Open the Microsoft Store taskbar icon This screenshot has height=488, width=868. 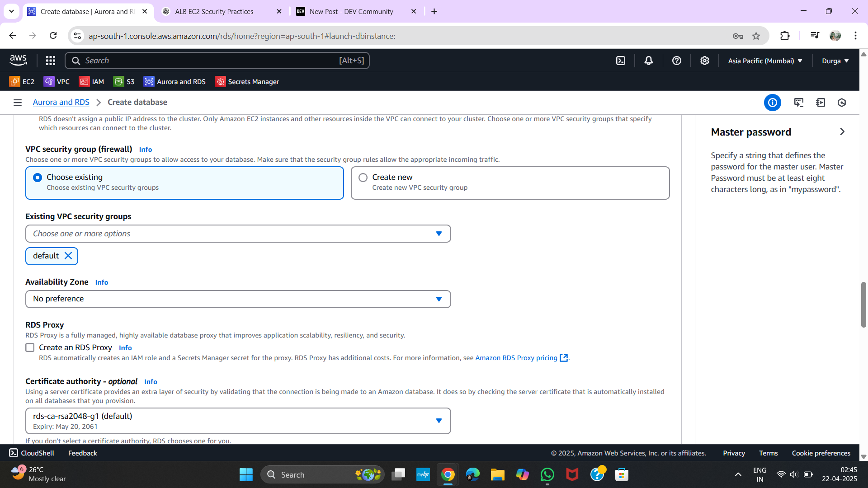pos(622,474)
